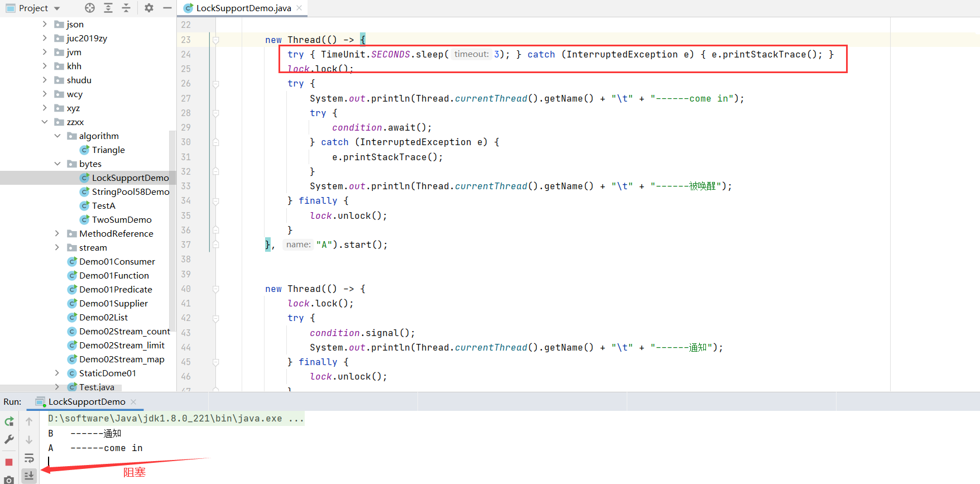Stop the running program with the red square
The width and height of the screenshot is (980, 484).
coord(9,462)
